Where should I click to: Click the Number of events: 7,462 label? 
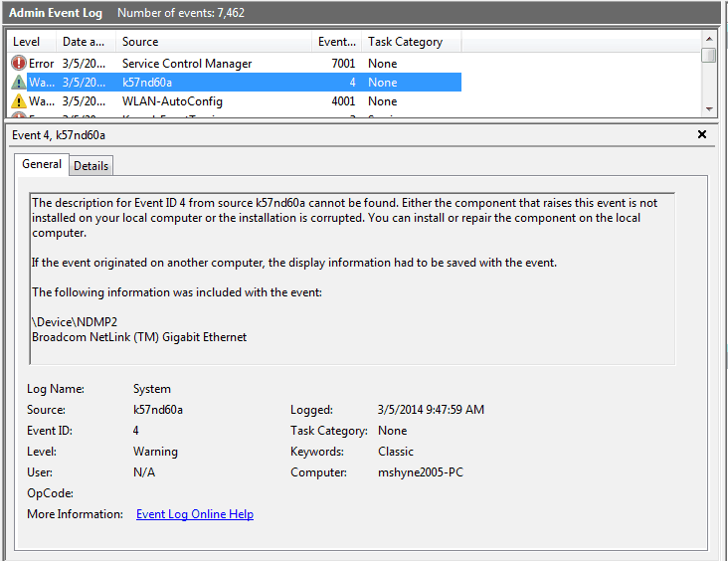click(x=181, y=13)
